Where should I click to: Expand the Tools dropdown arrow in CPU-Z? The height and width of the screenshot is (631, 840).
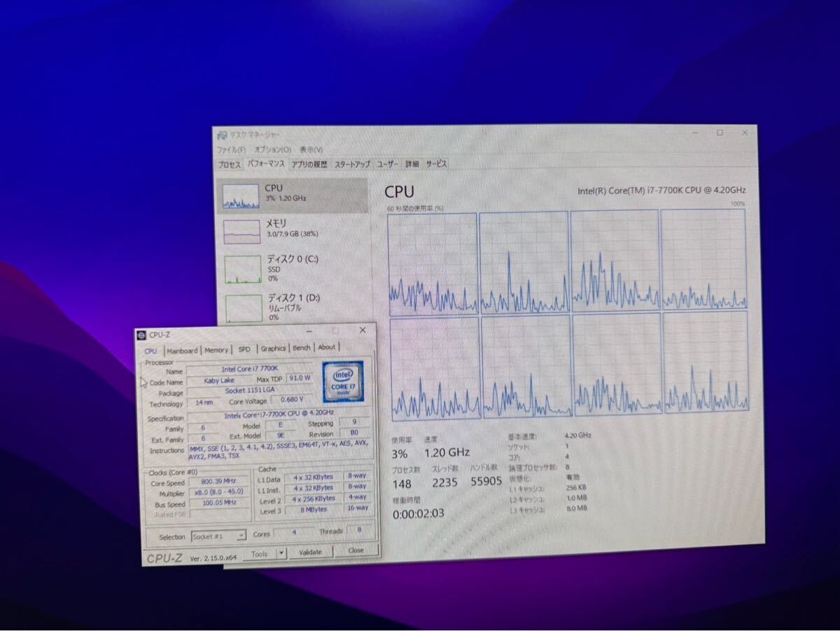281,553
